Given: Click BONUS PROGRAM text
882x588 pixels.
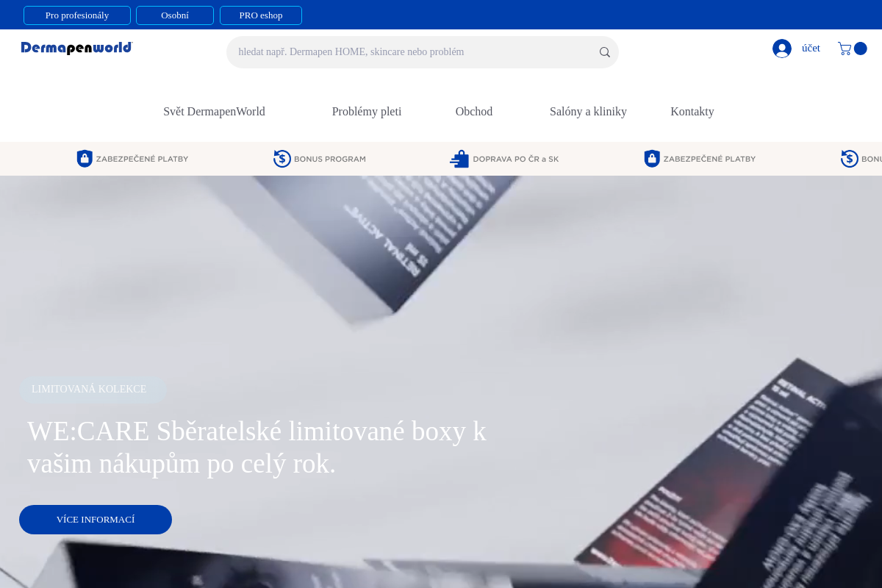Looking at the screenshot, I should 330,159.
